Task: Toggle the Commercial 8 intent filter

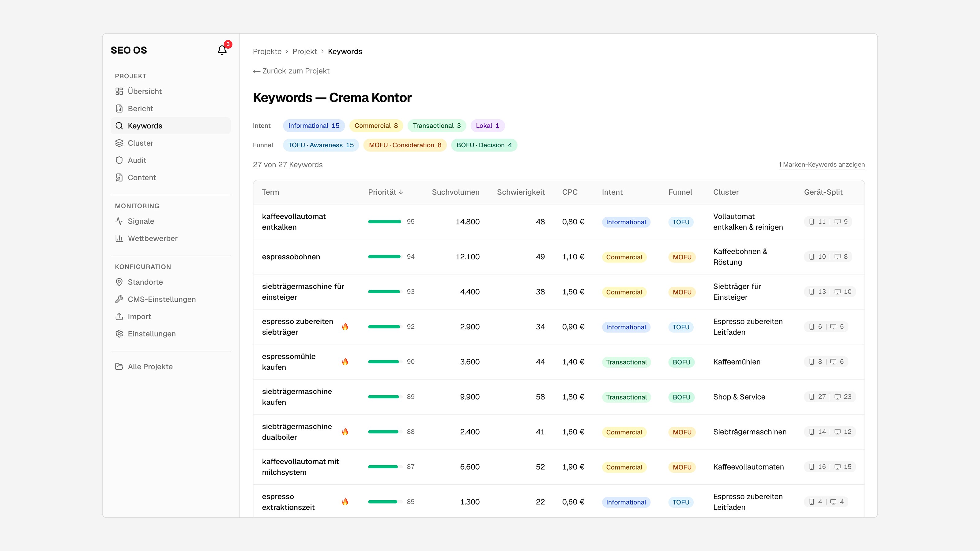Action: coord(376,126)
